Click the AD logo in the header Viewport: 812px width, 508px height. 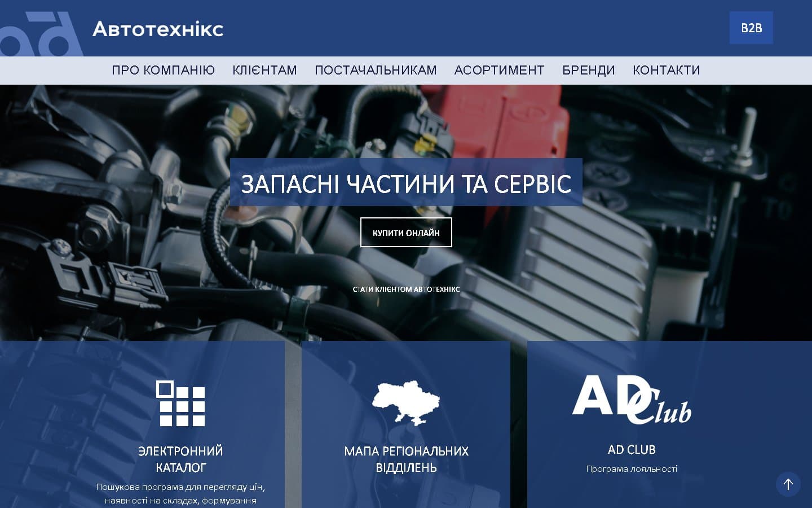coord(41,34)
